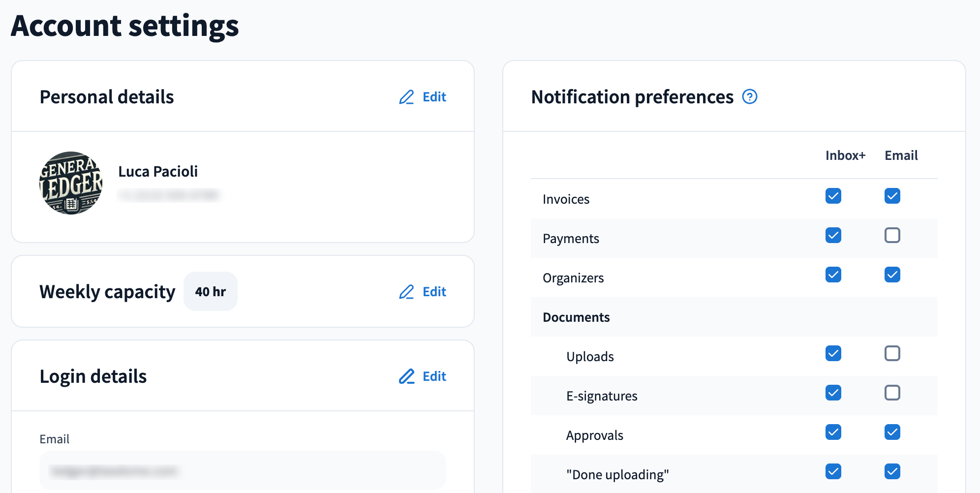Screen dimensions: 980x493
Task: Select the Luca Pacioli name text
Action: pyautogui.click(x=158, y=172)
